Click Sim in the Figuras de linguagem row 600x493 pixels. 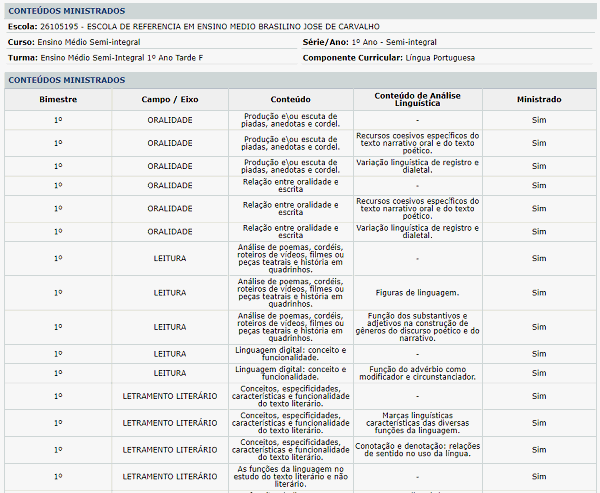click(539, 293)
